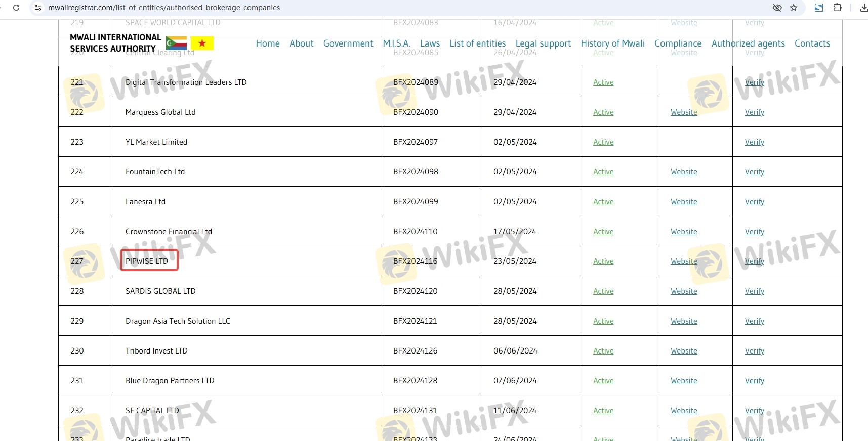Click Active status for YL Market Limited

click(603, 142)
